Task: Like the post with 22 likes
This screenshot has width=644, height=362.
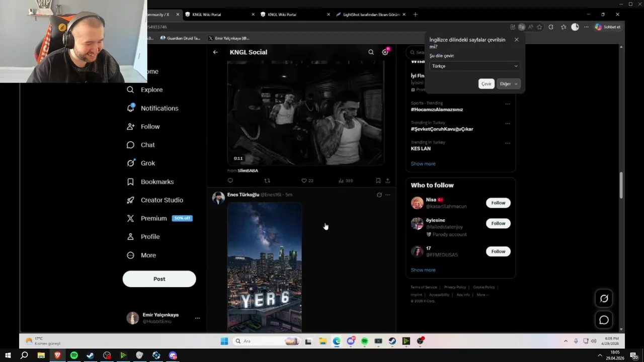Action: click(307, 180)
